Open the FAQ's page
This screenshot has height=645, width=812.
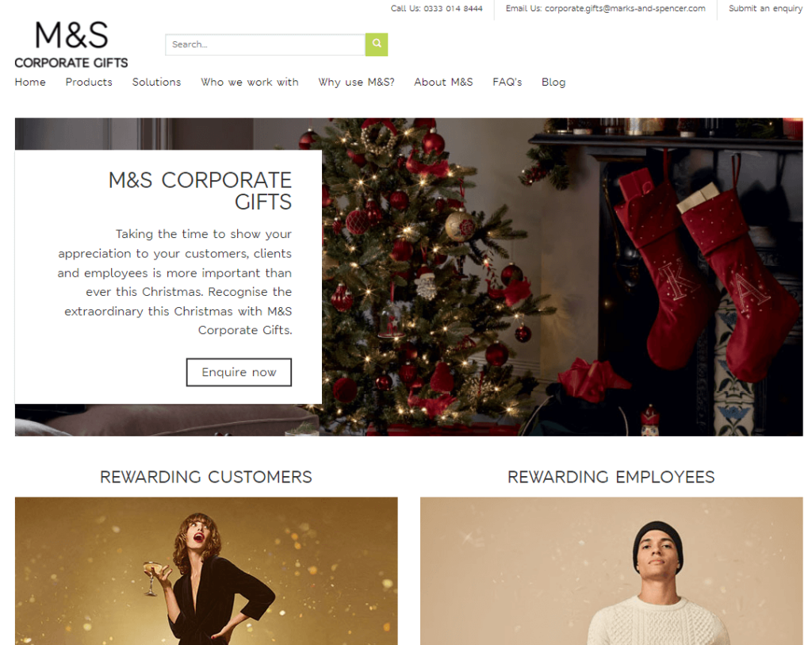tap(507, 82)
